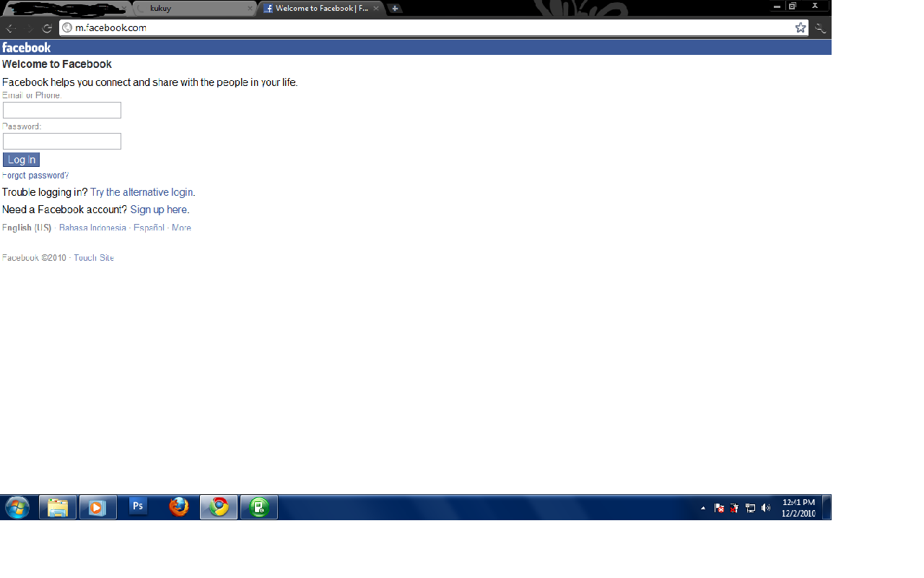Close the Welcome to Facebook tab
The width and height of the screenshot is (924, 578).
(376, 9)
